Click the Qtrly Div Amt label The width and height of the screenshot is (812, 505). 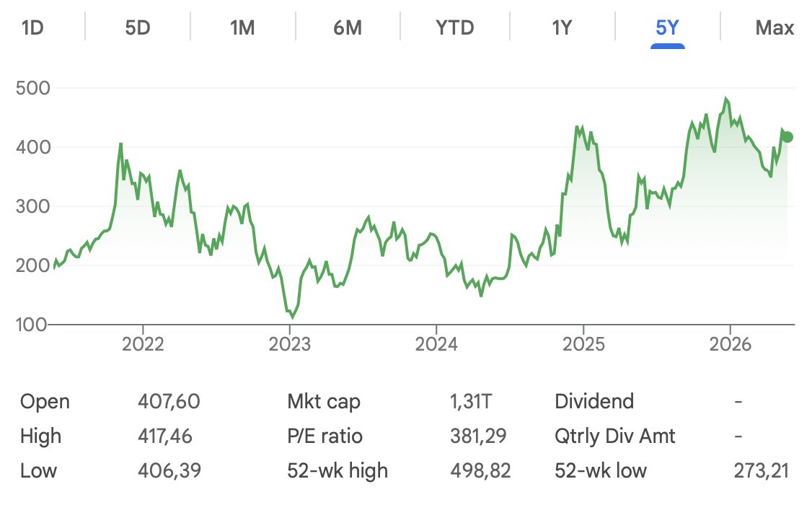(614, 436)
